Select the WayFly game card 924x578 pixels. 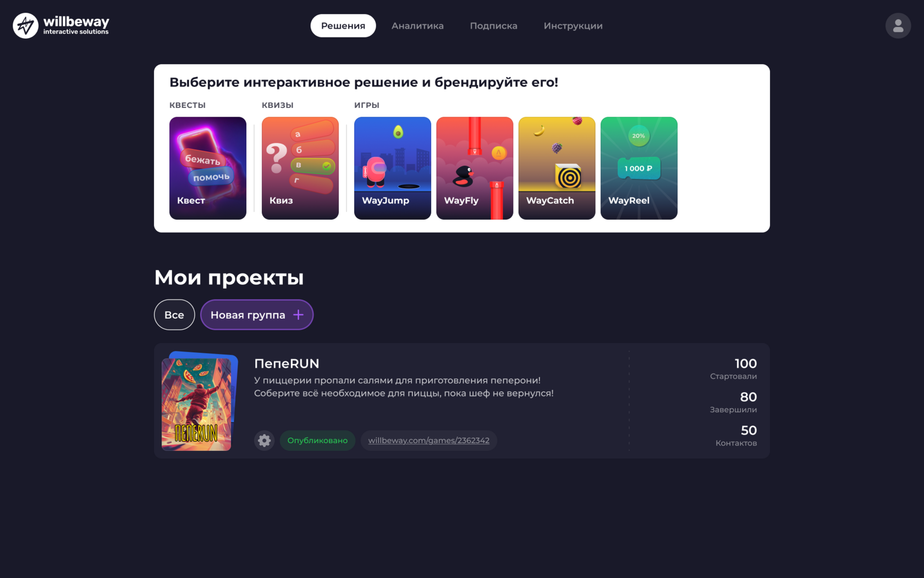(475, 168)
